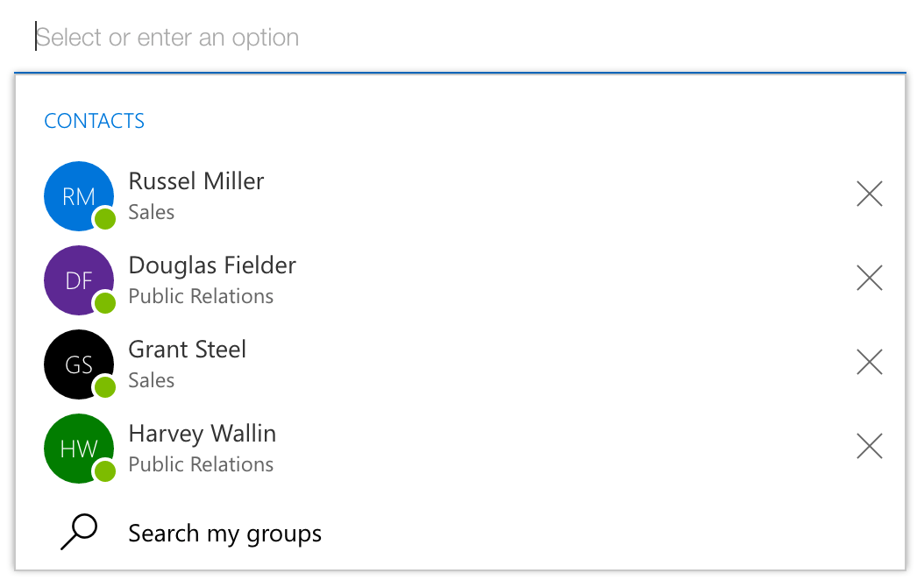Click Russel Miller's RM avatar
This screenshot has height=587, width=924.
(77, 194)
